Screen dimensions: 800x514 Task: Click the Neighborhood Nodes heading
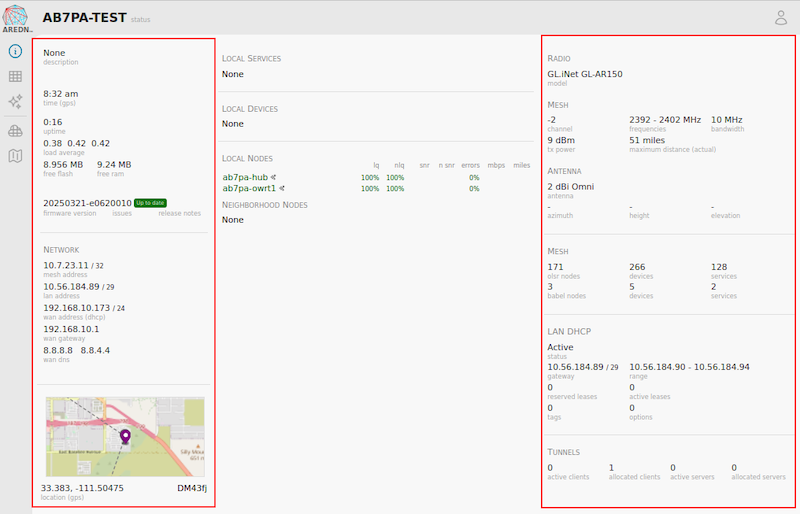point(265,205)
